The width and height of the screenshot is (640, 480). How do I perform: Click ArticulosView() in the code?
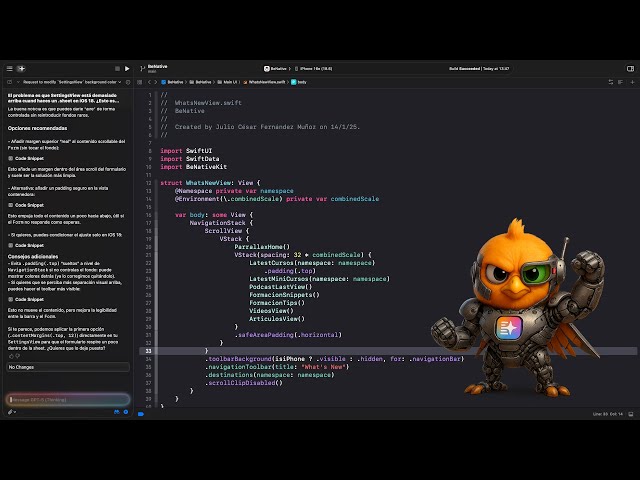(x=277, y=319)
